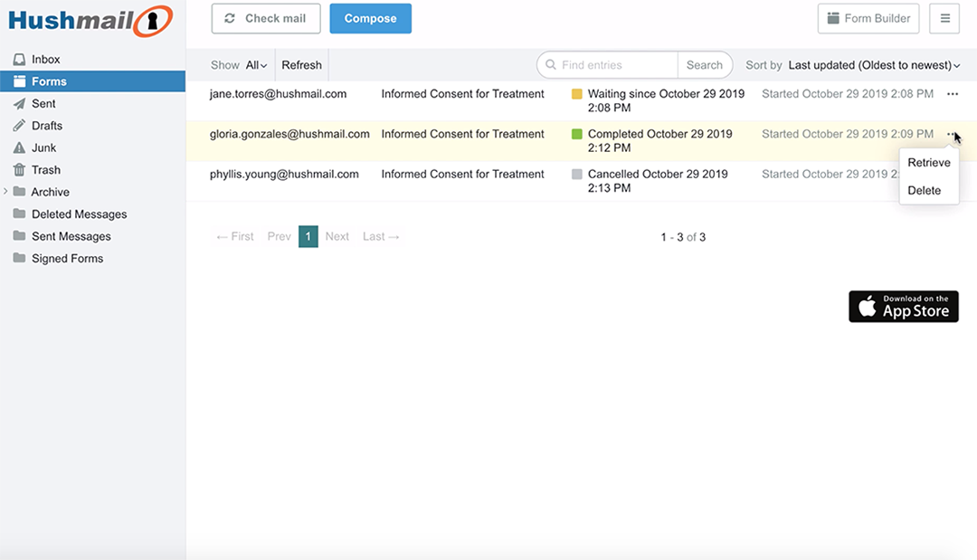Choose Retrieve from the context menu
The image size is (977, 560).
929,163
